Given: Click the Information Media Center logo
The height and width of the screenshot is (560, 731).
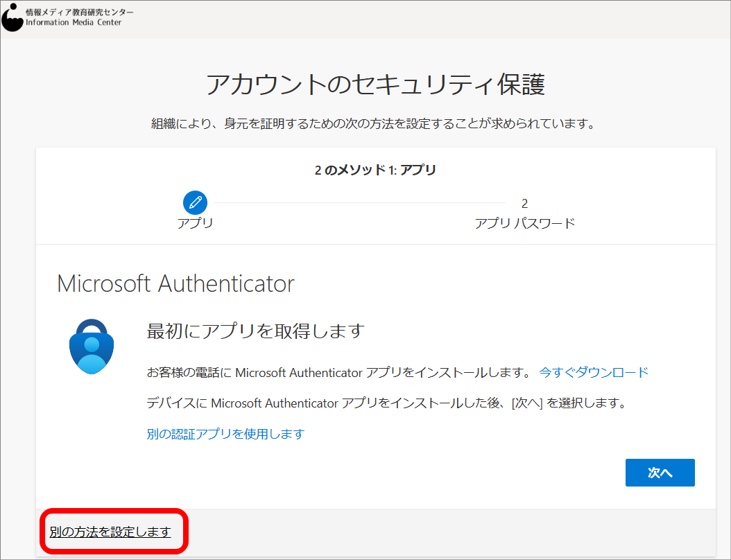Looking at the screenshot, I should [x=12, y=18].
